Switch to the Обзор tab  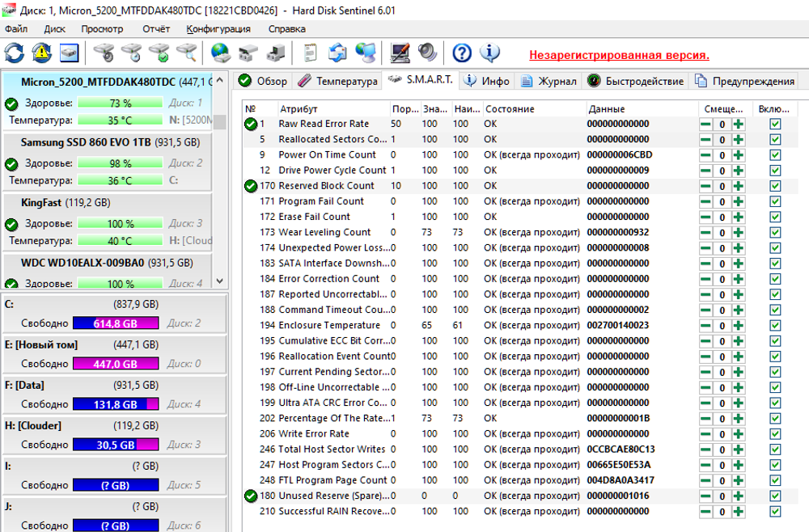263,81
